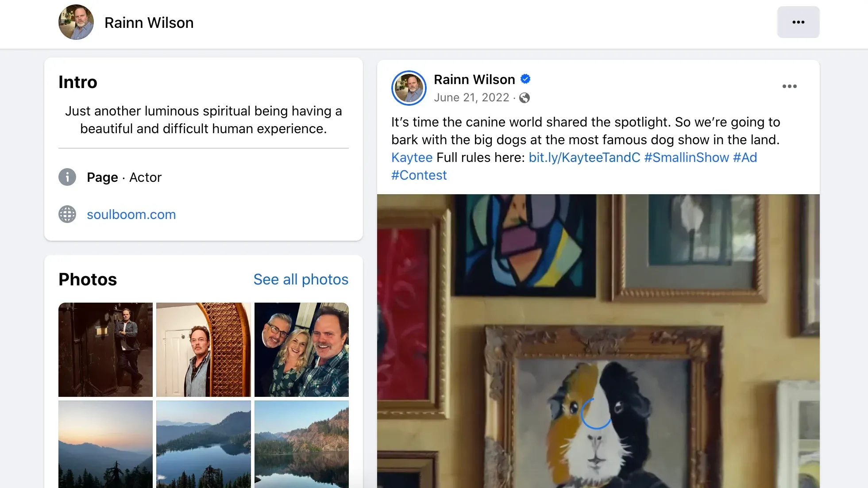Viewport: 868px width, 488px height.
Task: Click the header profile picture
Action: click(76, 22)
